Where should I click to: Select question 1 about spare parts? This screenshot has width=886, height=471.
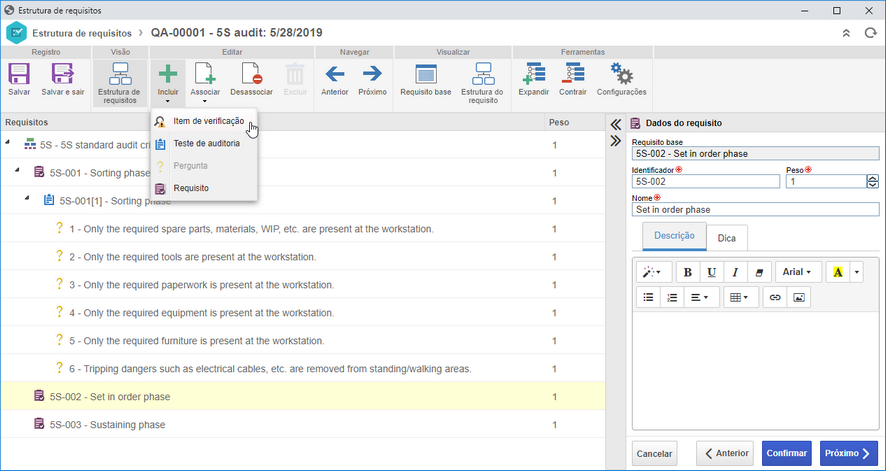302,229
